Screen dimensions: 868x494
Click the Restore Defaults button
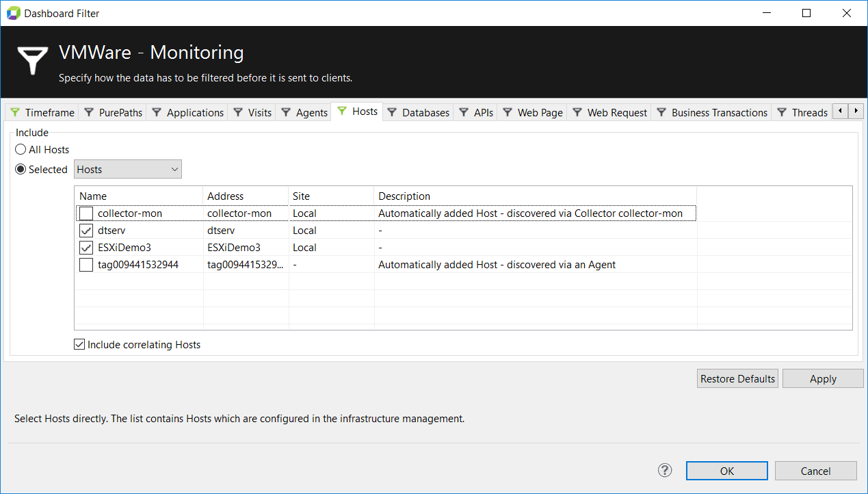pyautogui.click(x=738, y=378)
